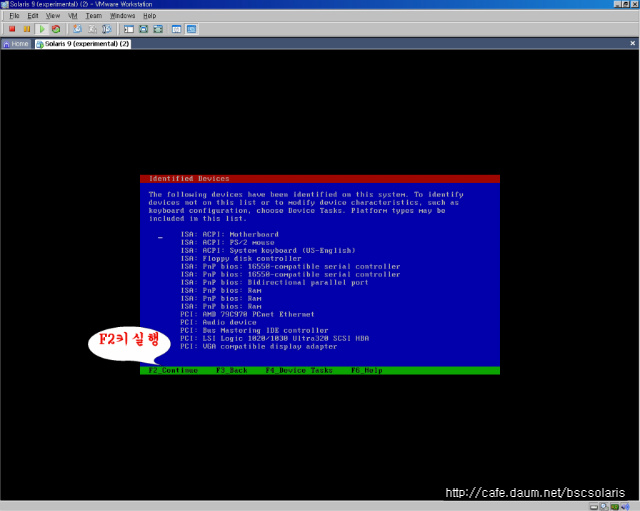This screenshot has width=640, height=511.
Task: Open the Windows menu
Action: (122, 16)
